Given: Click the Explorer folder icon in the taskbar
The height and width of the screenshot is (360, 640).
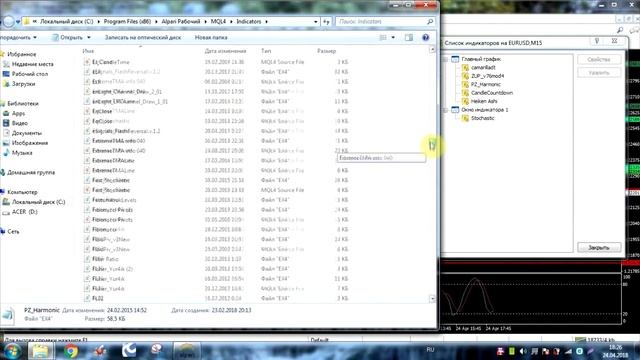Looking at the screenshot, I should [40, 351].
